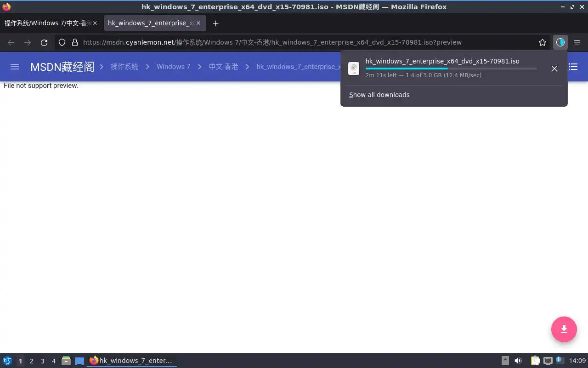This screenshot has width=588, height=368.
Task: Navigate to 中文-香港 breadcrumb
Action: [223, 67]
